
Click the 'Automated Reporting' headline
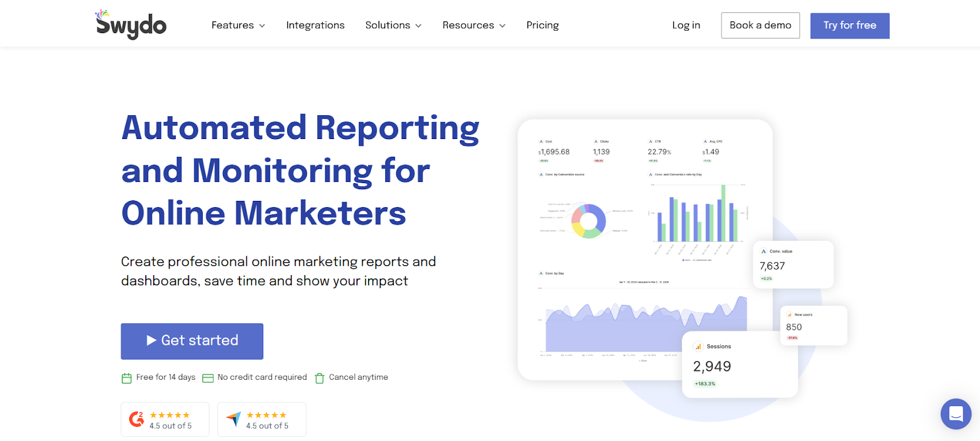tap(300, 129)
